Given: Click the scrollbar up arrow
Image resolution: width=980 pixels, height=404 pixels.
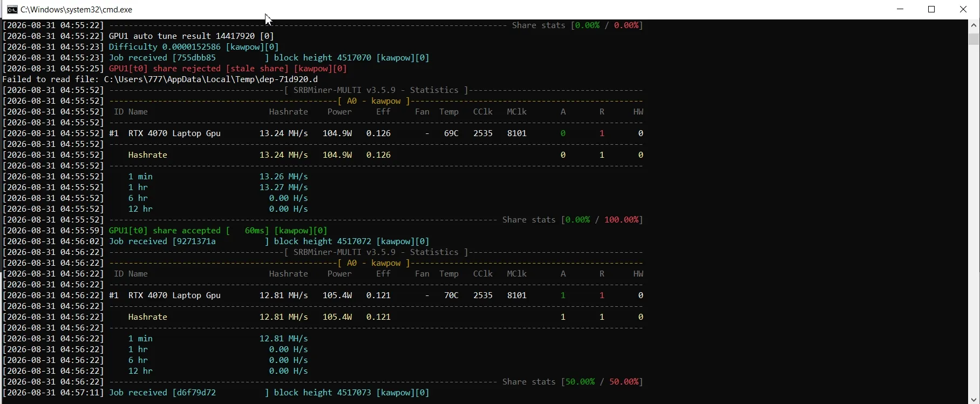Looking at the screenshot, I should pyautogui.click(x=974, y=25).
